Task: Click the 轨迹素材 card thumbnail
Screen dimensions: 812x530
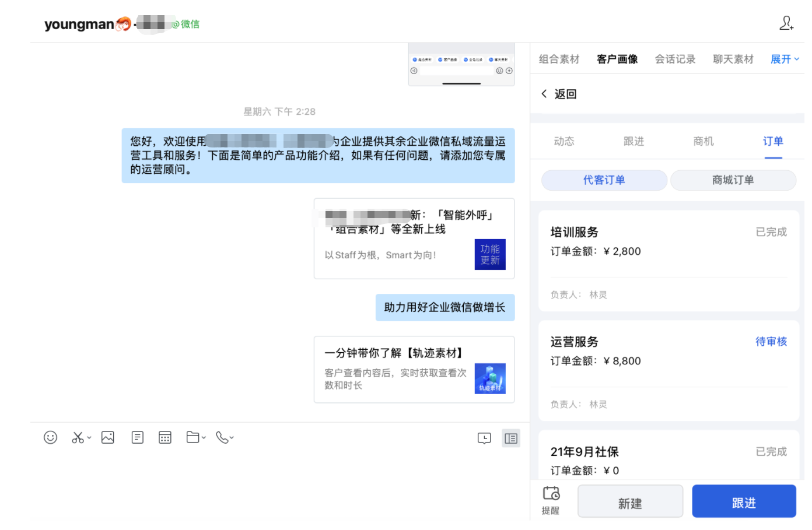Action: 490,379
